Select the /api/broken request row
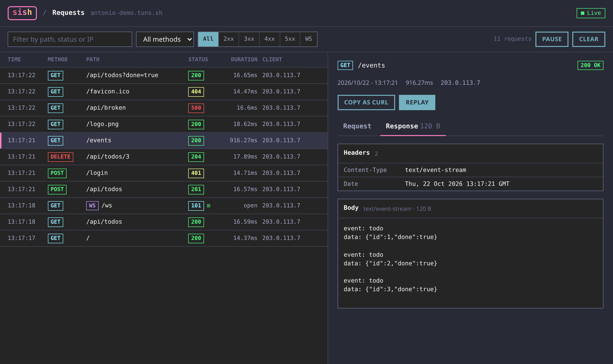613x364 pixels. 164,108
